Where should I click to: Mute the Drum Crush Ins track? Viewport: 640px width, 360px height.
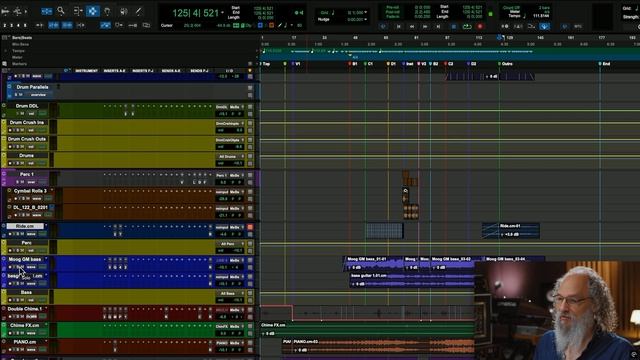tap(22, 130)
